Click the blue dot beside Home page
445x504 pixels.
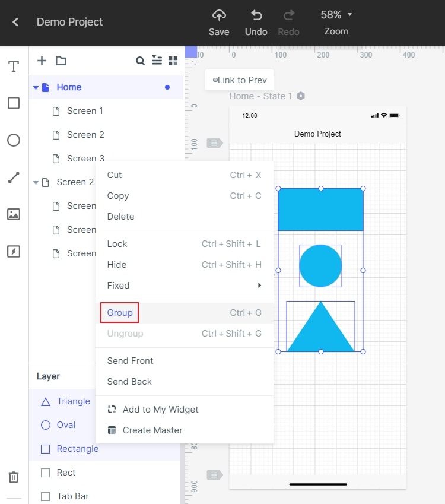tap(167, 87)
